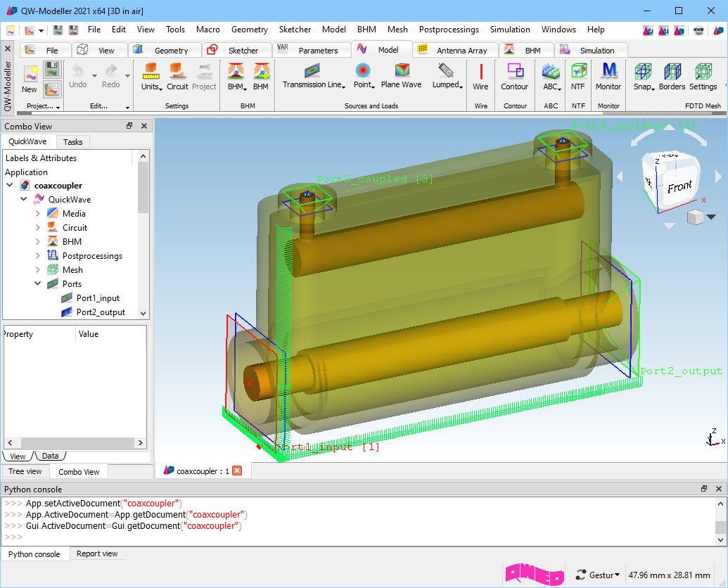This screenshot has height=588, width=728.
Task: Open the Postprocessings menu
Action: pos(448,30)
